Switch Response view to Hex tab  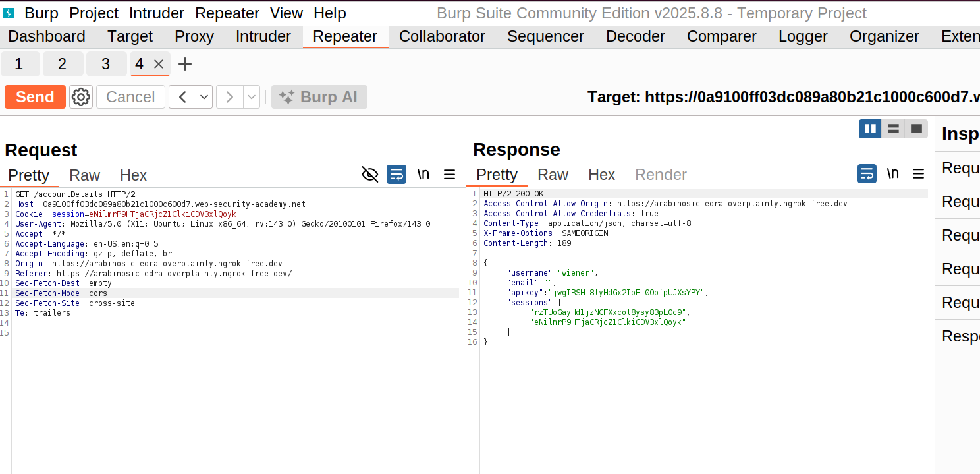click(601, 175)
